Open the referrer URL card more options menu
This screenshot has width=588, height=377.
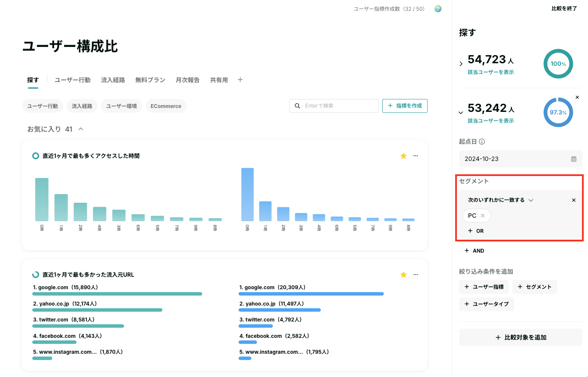tap(415, 275)
